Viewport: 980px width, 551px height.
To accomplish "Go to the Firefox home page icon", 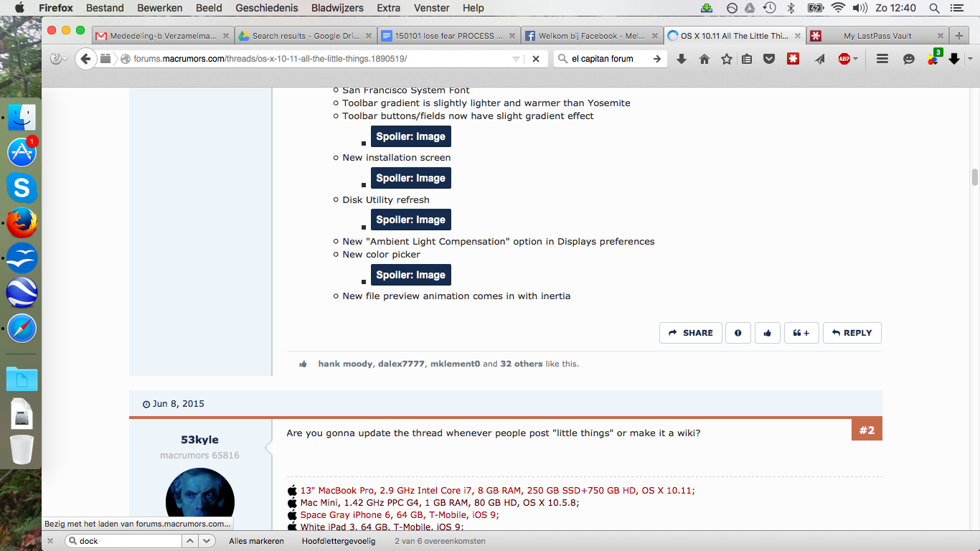I will 705,59.
